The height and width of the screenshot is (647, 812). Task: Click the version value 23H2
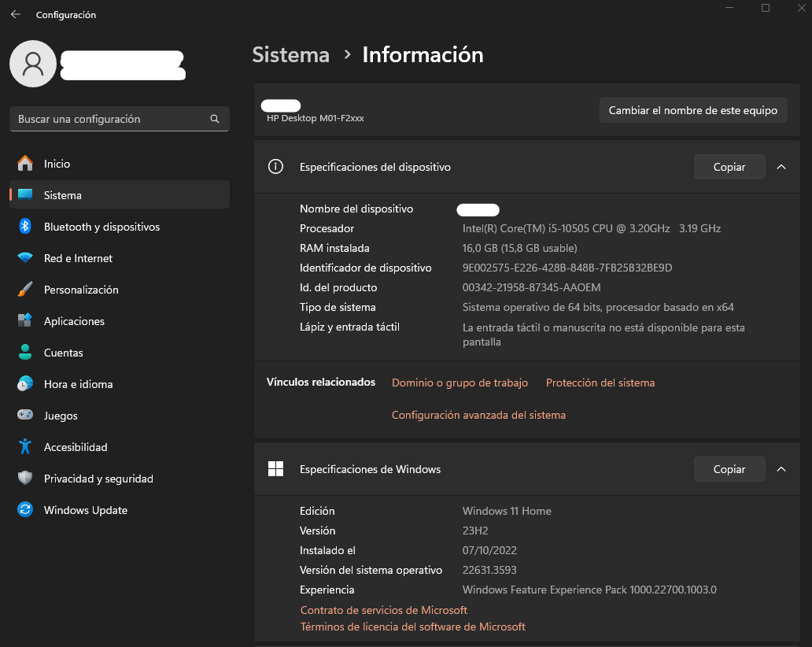click(x=475, y=531)
